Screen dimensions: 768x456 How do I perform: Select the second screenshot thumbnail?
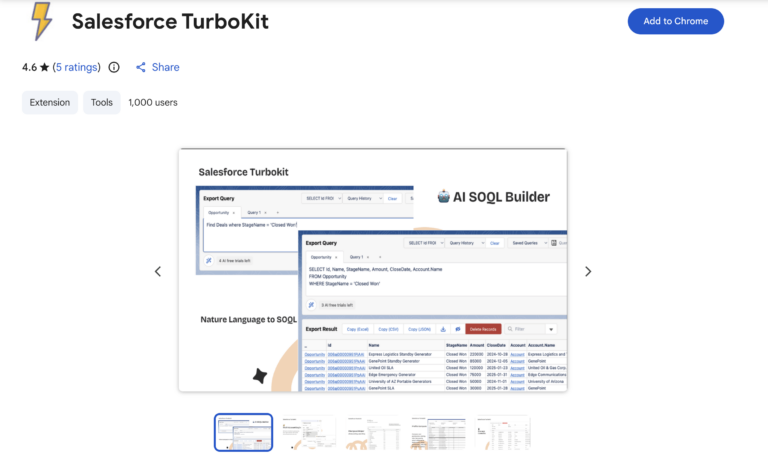point(308,432)
